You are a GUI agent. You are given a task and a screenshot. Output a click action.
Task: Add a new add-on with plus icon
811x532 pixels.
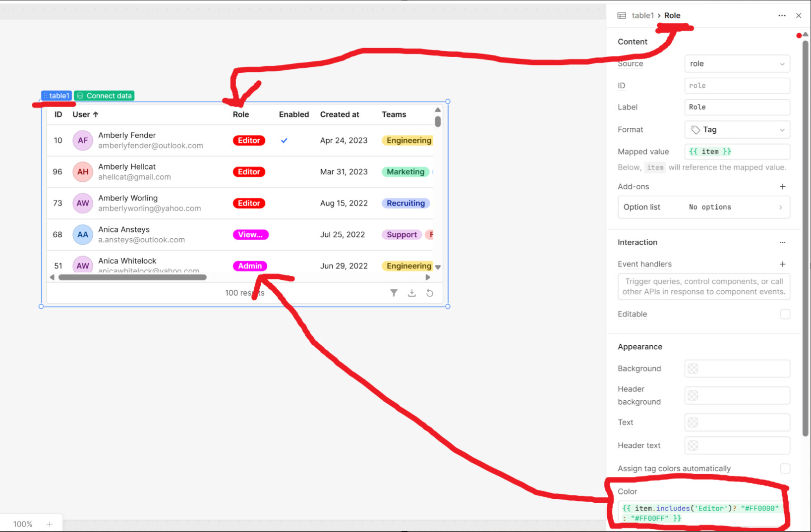pyautogui.click(x=782, y=187)
